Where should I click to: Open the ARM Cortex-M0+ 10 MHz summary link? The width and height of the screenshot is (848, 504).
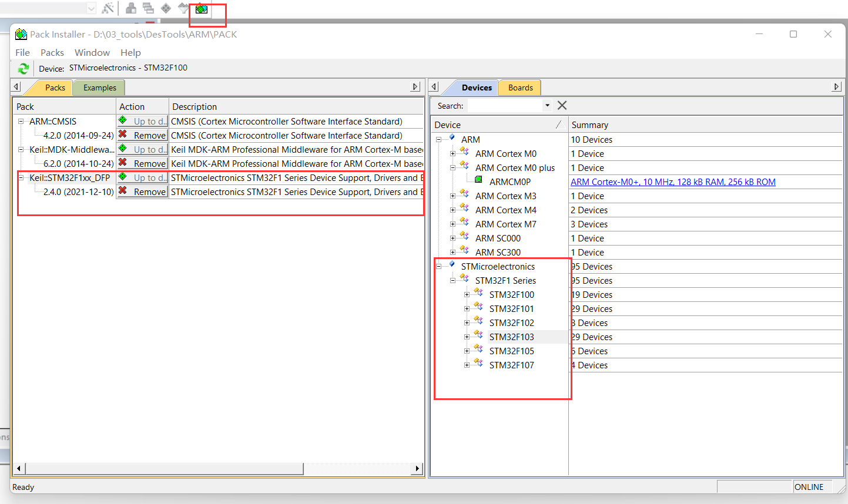click(673, 182)
